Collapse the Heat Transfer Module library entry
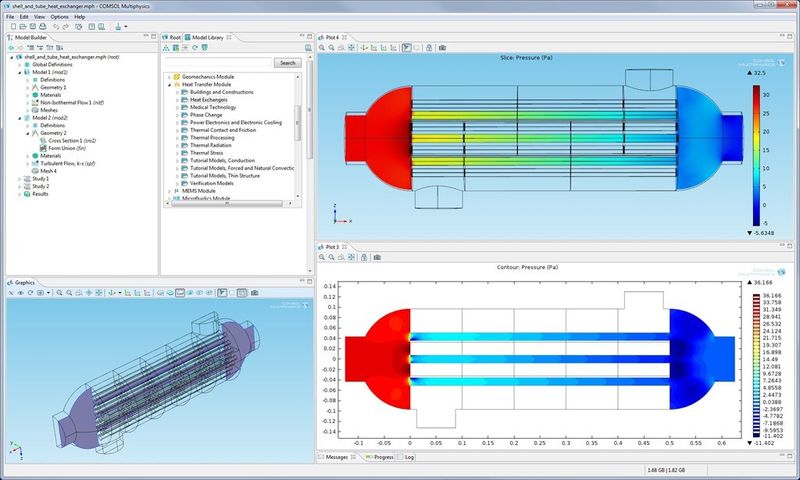800x480 pixels. [x=169, y=85]
